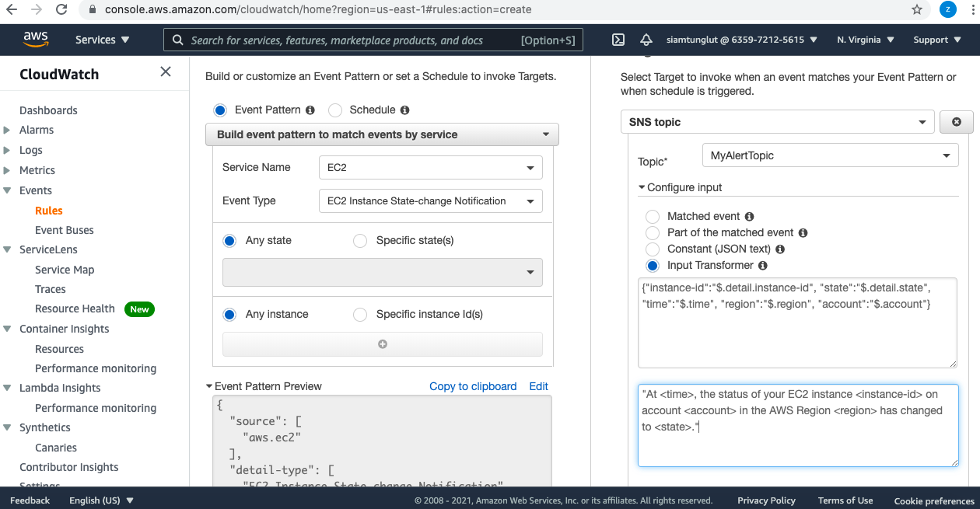980x509 pixels.
Task: Select Input Transformer option
Action: click(653, 265)
